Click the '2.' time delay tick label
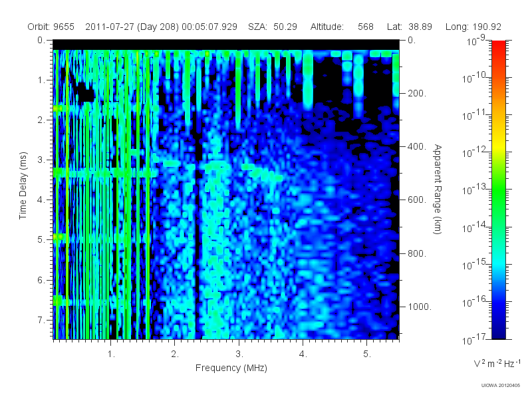This screenshot has width=532, height=399. coord(41,120)
